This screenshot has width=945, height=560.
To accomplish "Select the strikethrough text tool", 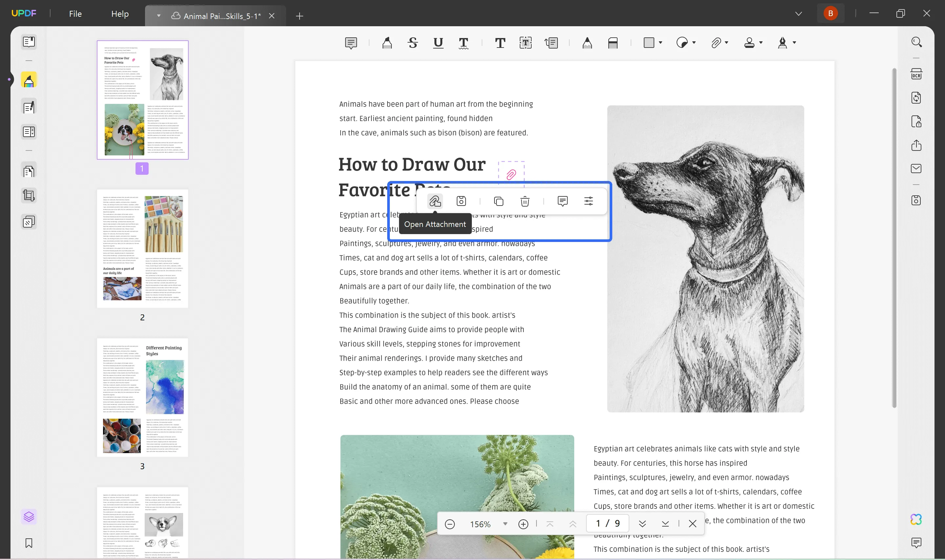I will pos(412,43).
